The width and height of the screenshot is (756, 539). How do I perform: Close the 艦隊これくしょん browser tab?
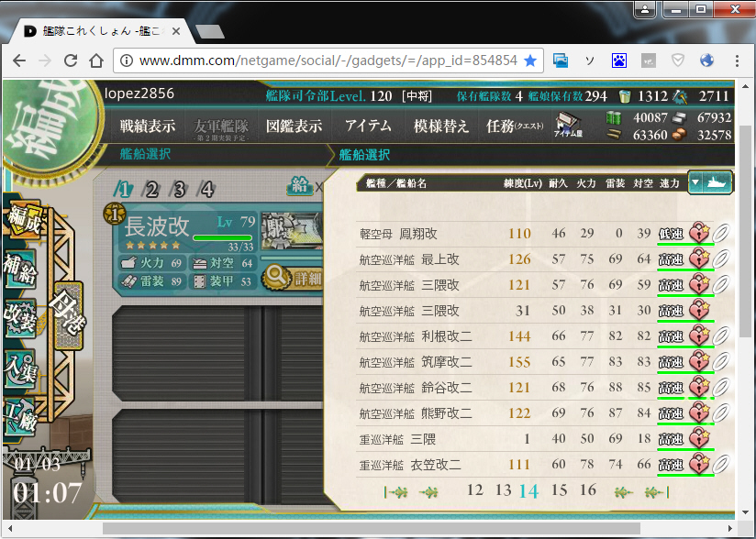tap(176, 31)
